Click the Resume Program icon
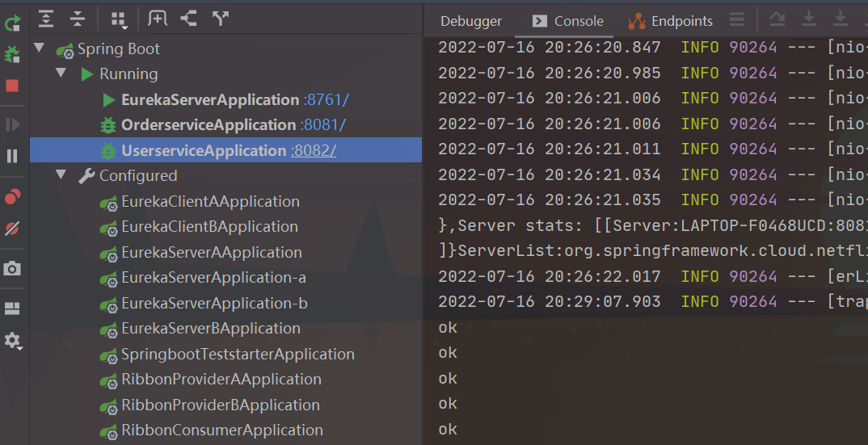Screen dimensions: 868x445 coord(12,124)
